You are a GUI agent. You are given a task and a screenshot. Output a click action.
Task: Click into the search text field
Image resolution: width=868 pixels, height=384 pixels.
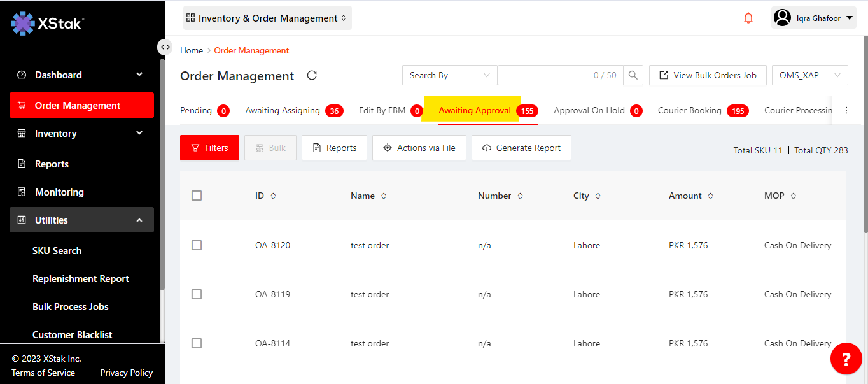pyautogui.click(x=544, y=75)
